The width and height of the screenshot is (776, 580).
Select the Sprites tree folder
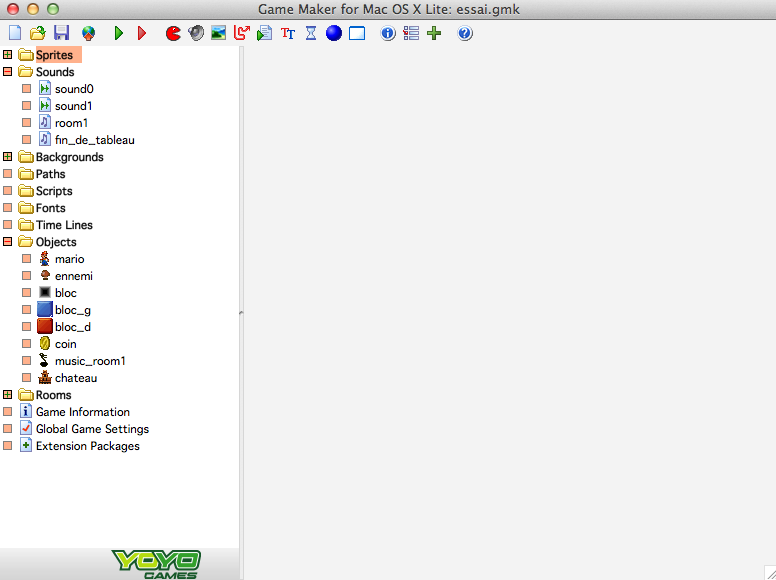click(x=54, y=54)
